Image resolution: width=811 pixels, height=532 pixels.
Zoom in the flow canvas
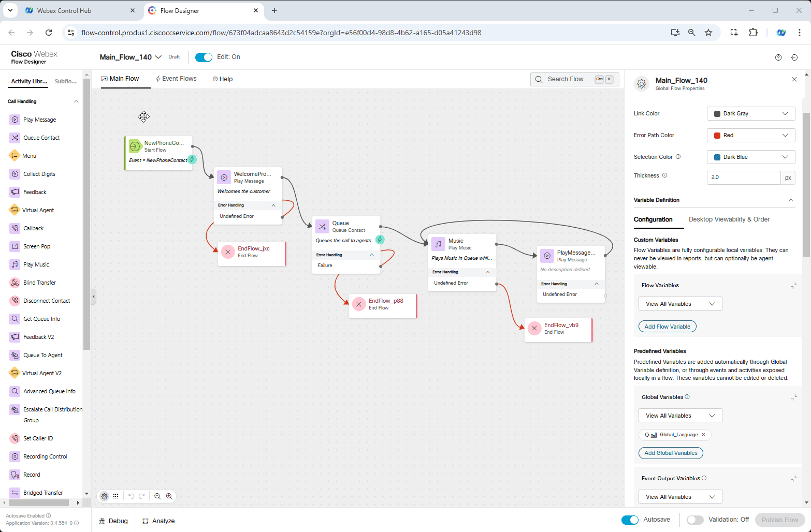coord(169,496)
